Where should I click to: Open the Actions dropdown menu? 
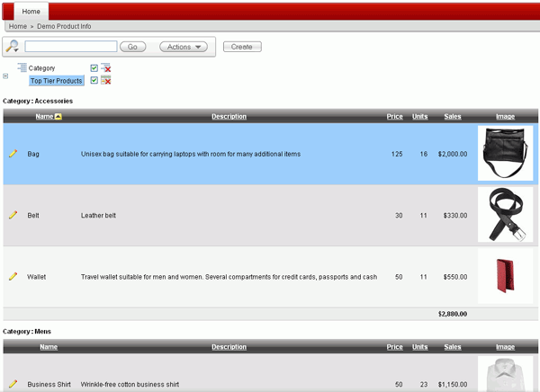[184, 47]
